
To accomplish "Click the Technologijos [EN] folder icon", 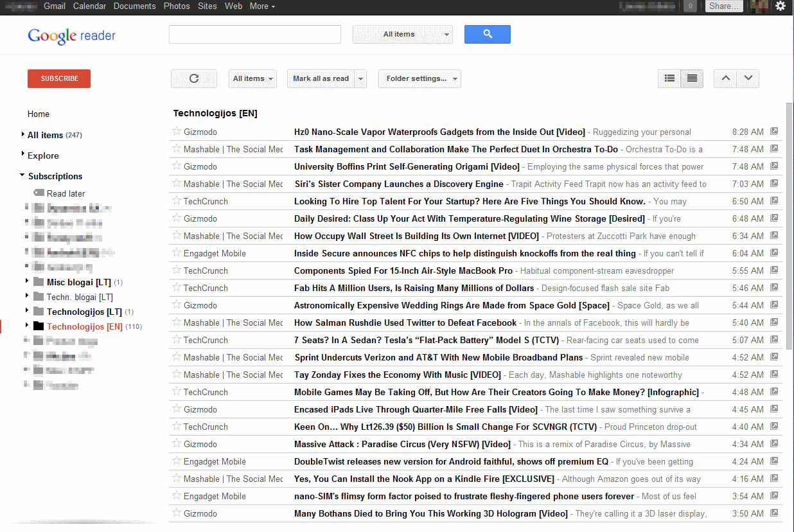I will (39, 326).
